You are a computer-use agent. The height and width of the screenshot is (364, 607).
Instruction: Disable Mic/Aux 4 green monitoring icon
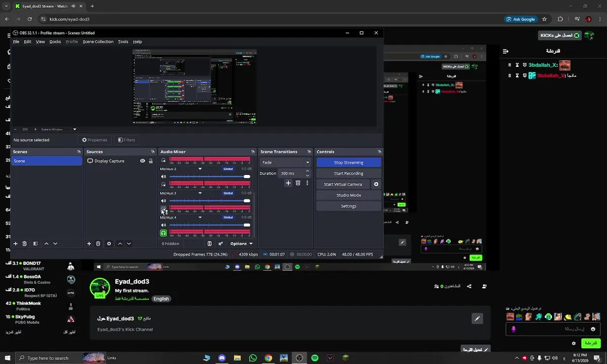(x=163, y=233)
